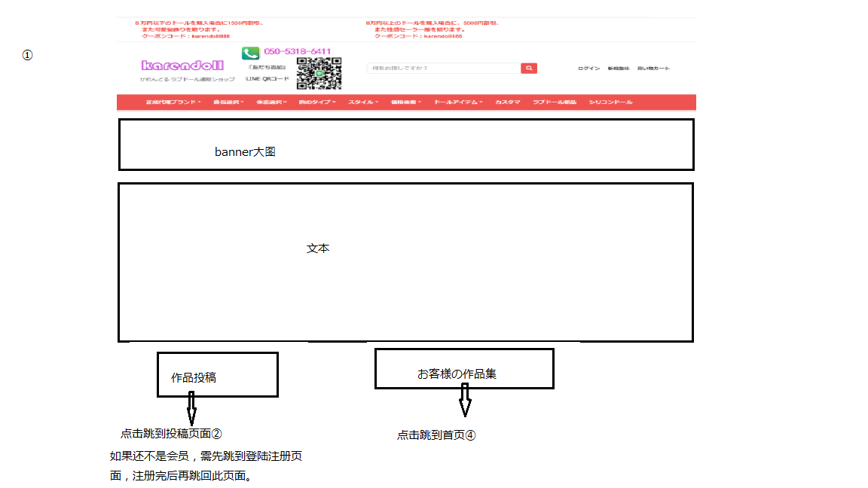868x488 pixels.
Task: Click the down arrow below お客様の作品集
Action: 465,400
